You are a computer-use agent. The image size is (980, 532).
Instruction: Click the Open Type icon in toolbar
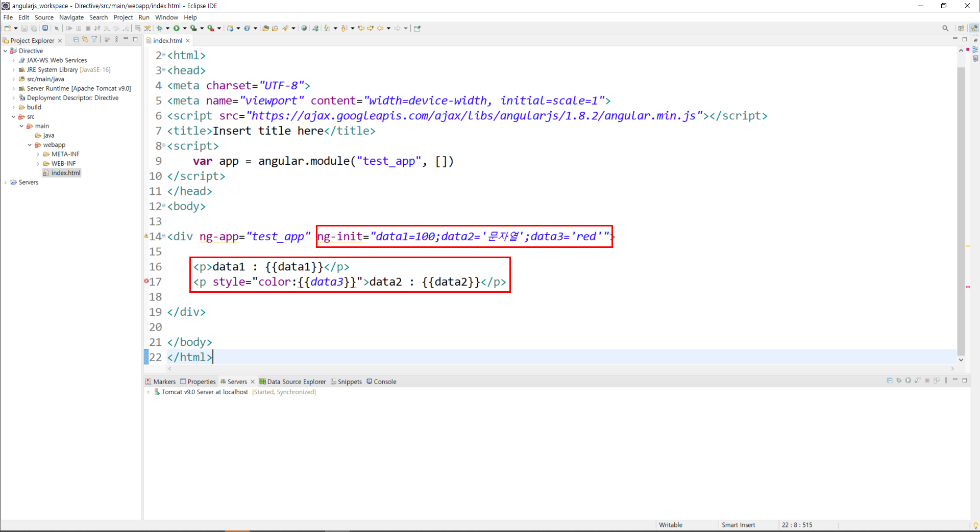266,29
